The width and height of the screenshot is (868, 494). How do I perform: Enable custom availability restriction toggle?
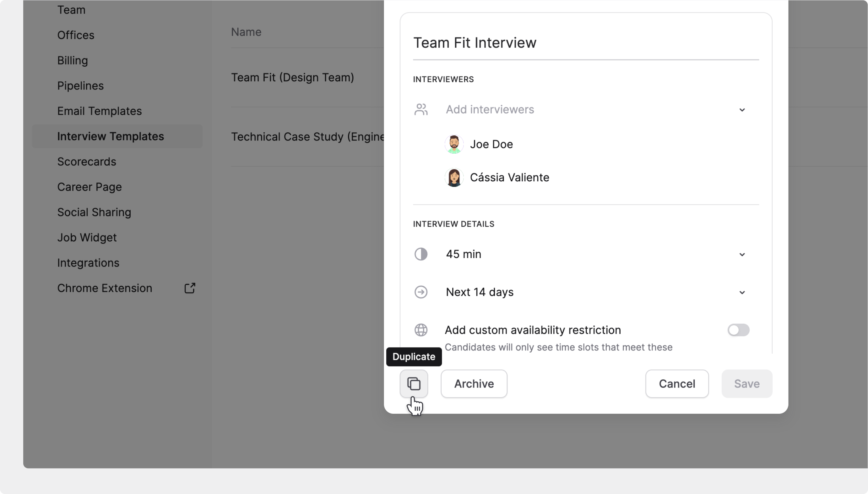pos(738,330)
